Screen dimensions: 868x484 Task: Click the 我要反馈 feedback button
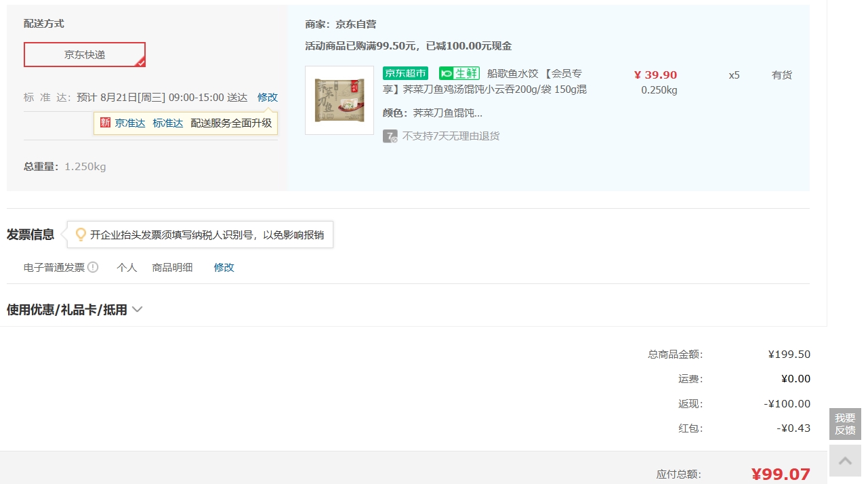click(x=845, y=424)
